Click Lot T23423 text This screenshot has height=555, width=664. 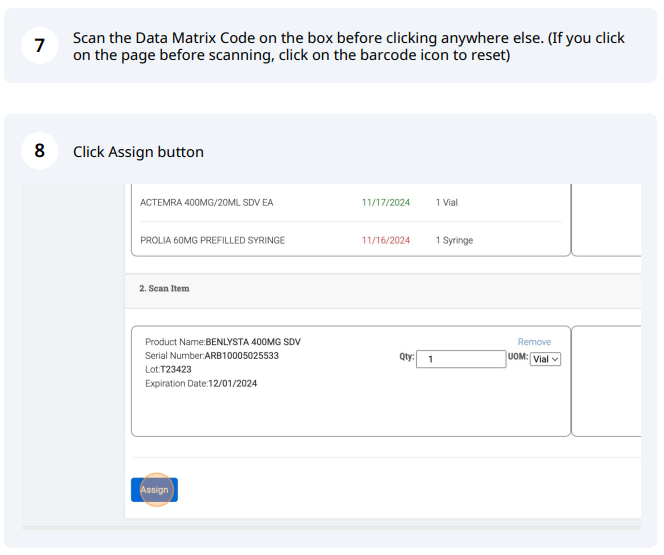168,370
